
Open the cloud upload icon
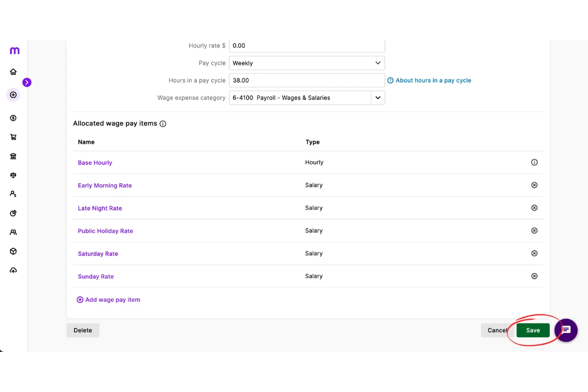tap(13, 270)
